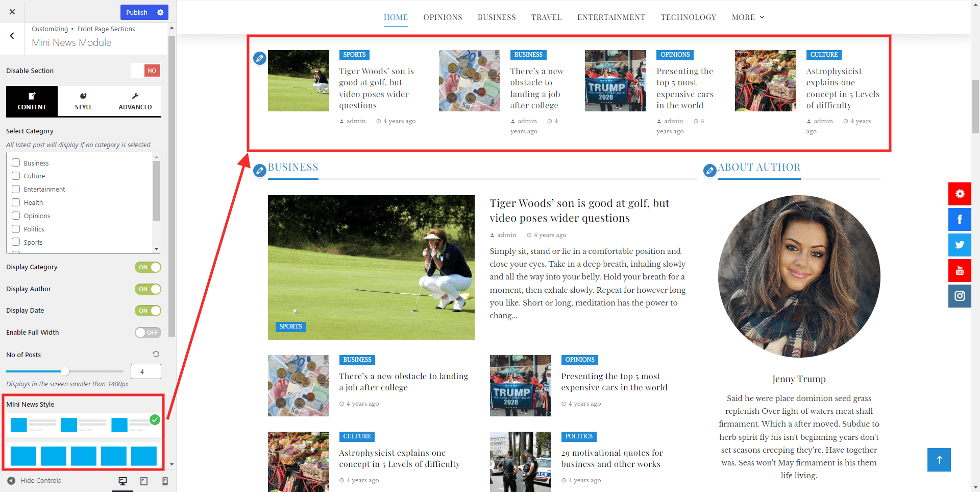
Task: Click the Jenny Trump author photo
Action: (x=799, y=276)
